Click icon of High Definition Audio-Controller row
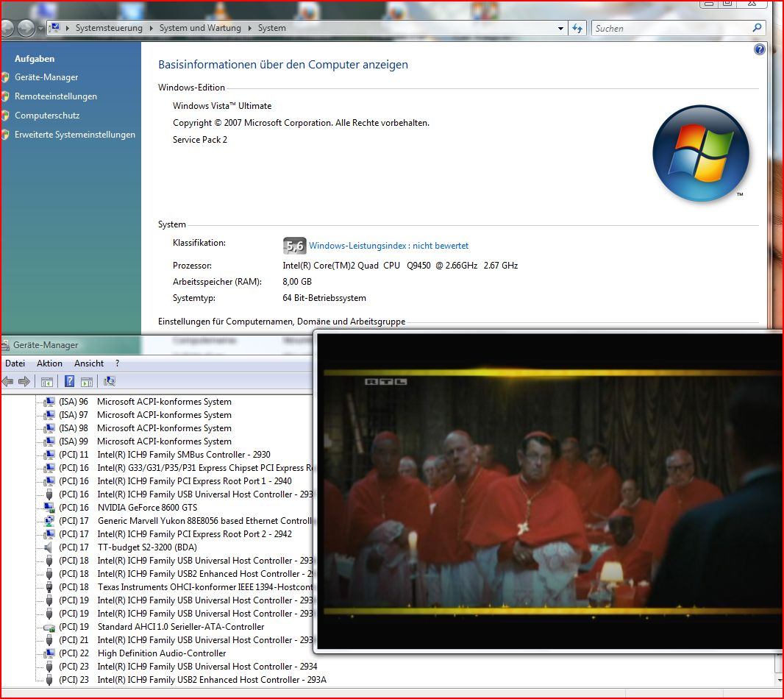This screenshot has width=784, height=699. 49,653
